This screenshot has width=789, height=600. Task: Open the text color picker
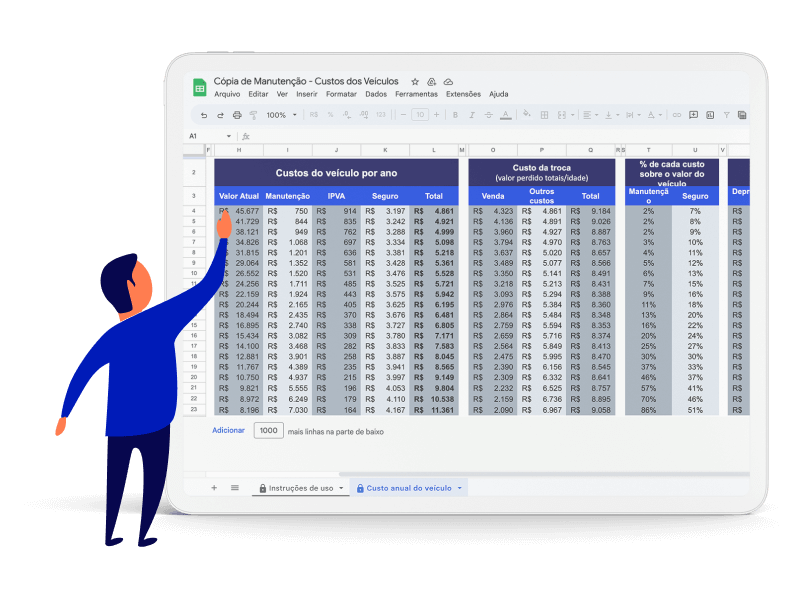[x=506, y=115]
